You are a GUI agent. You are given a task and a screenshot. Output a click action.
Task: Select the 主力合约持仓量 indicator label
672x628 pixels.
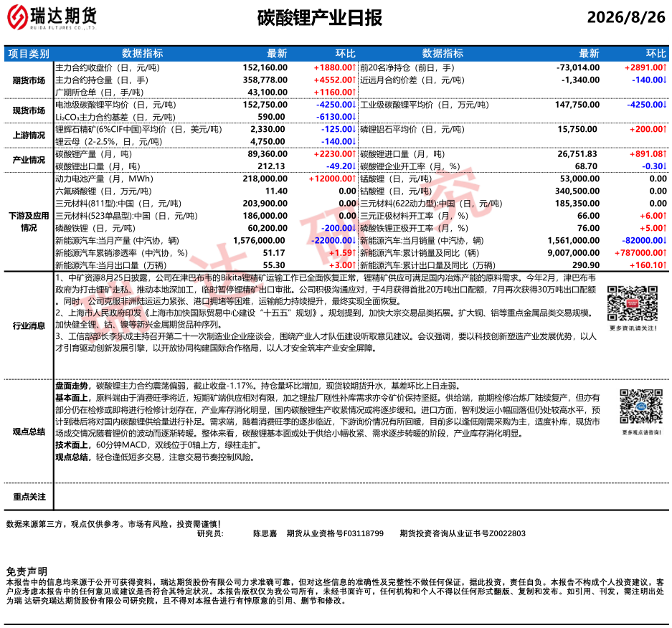(102, 80)
